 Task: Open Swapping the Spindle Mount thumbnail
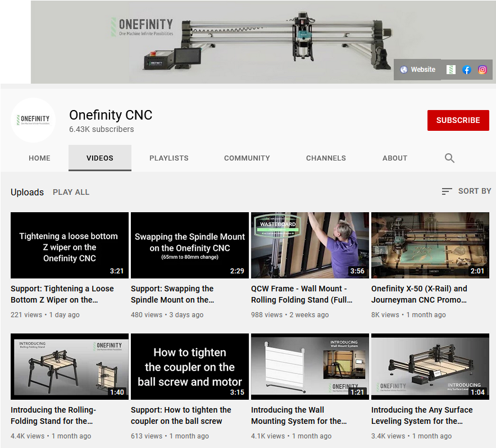coord(190,245)
